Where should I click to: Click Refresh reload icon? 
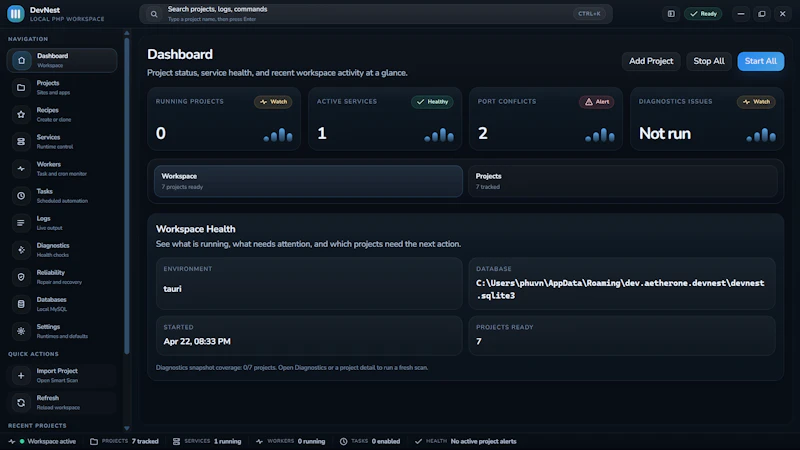click(x=21, y=403)
